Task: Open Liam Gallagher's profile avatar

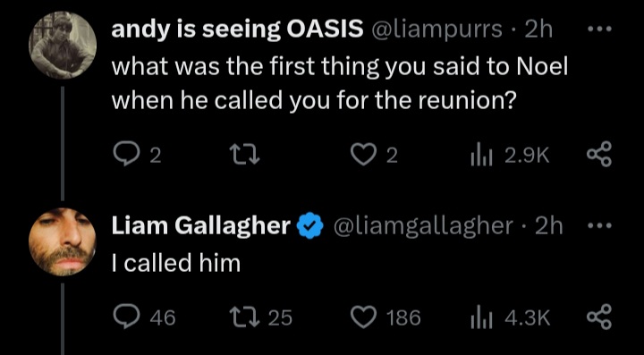Action: coord(63,241)
